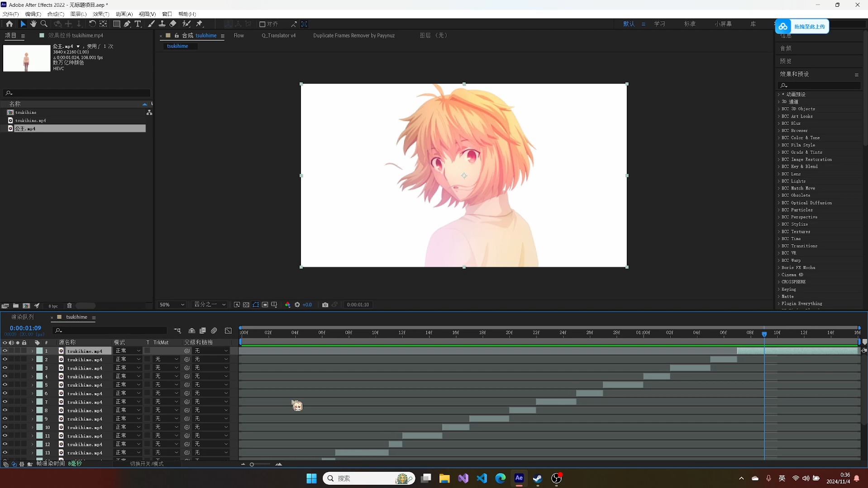Select the Zoom magnifier tool

tap(44, 24)
